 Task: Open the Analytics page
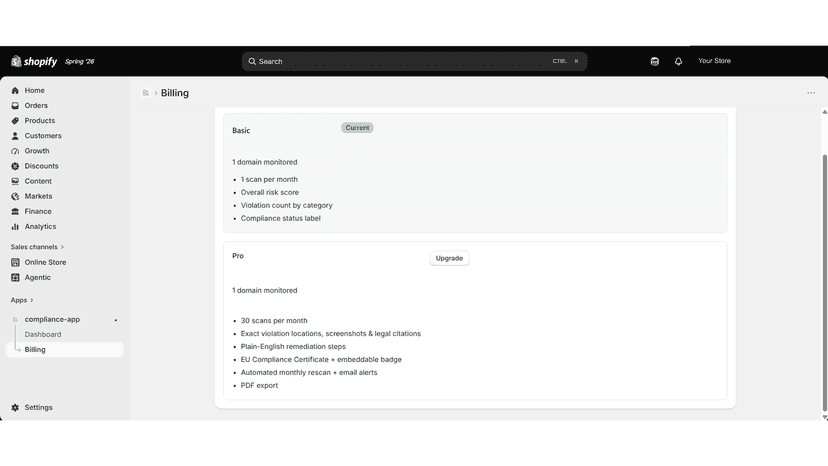click(x=40, y=227)
